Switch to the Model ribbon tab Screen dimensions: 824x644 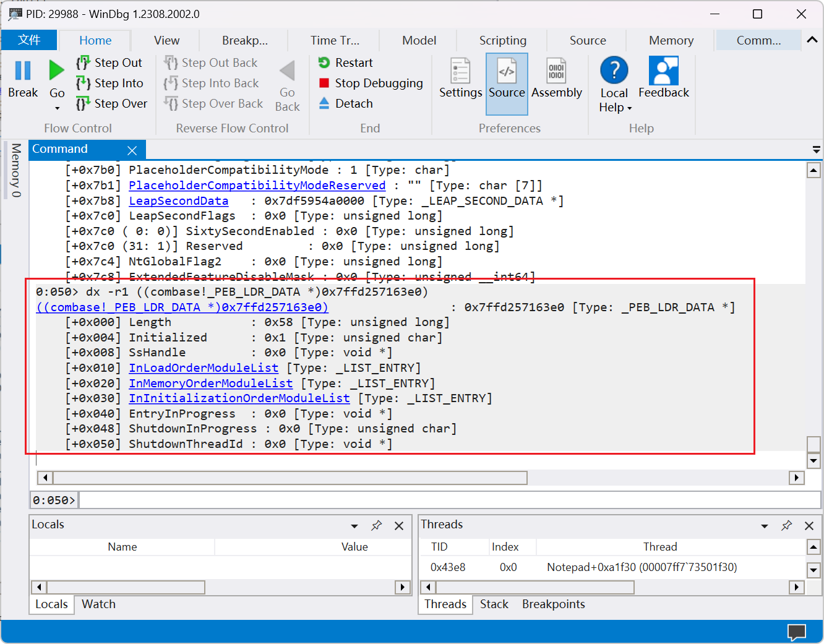click(x=419, y=40)
